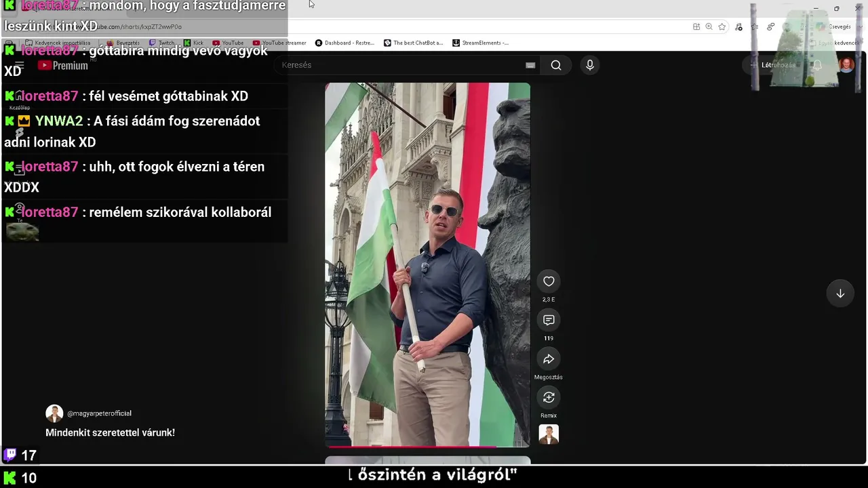Pause the playing Short video
Image resolution: width=868 pixels, height=488 pixels.
[x=427, y=264]
